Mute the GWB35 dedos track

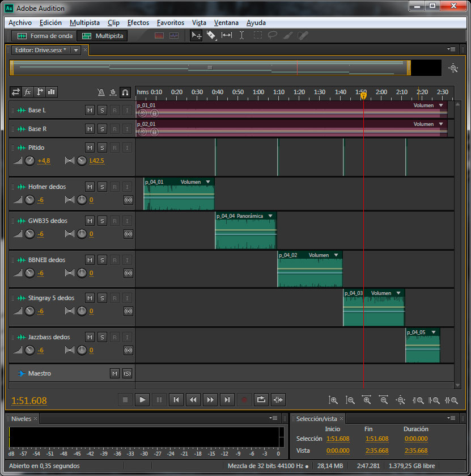(x=90, y=221)
